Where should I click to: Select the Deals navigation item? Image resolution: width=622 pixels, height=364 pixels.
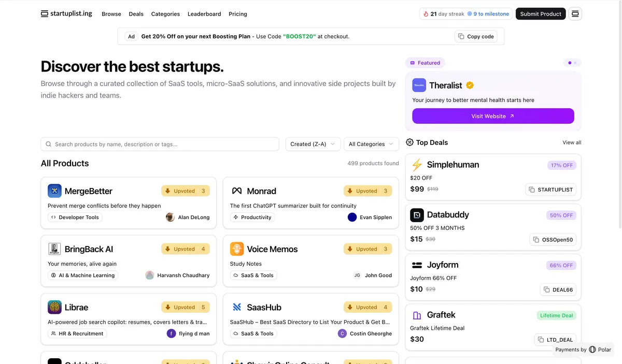136,14
